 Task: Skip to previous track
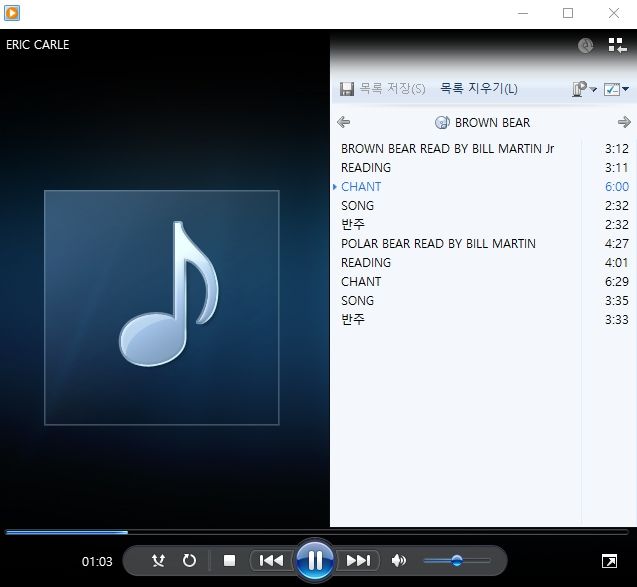271,561
